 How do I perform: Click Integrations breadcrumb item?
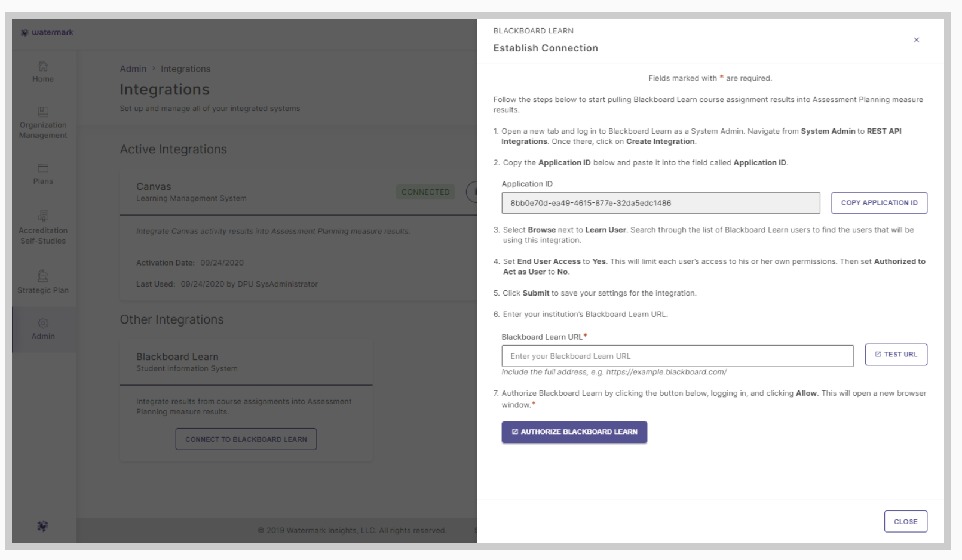[185, 69]
